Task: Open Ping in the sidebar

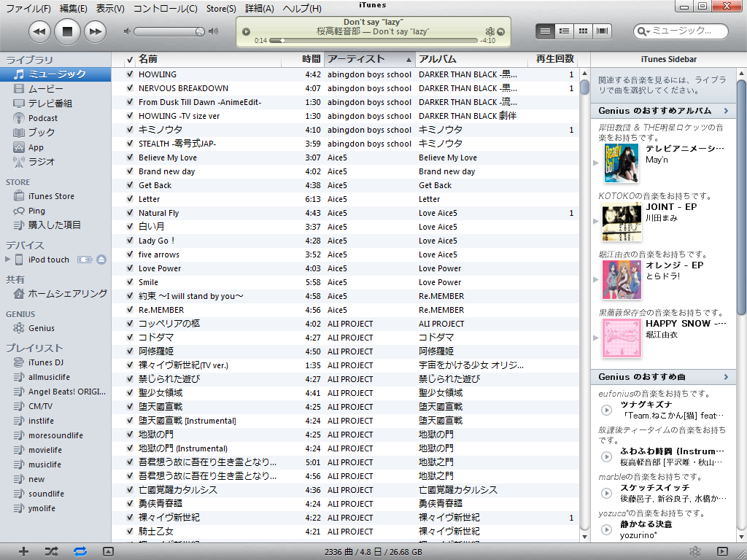Action: point(55,211)
